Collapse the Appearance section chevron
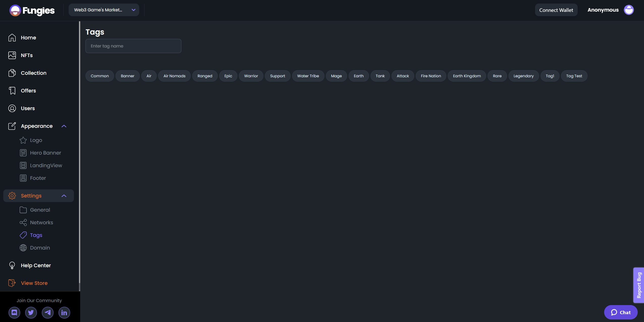The image size is (644, 322). coord(64,126)
